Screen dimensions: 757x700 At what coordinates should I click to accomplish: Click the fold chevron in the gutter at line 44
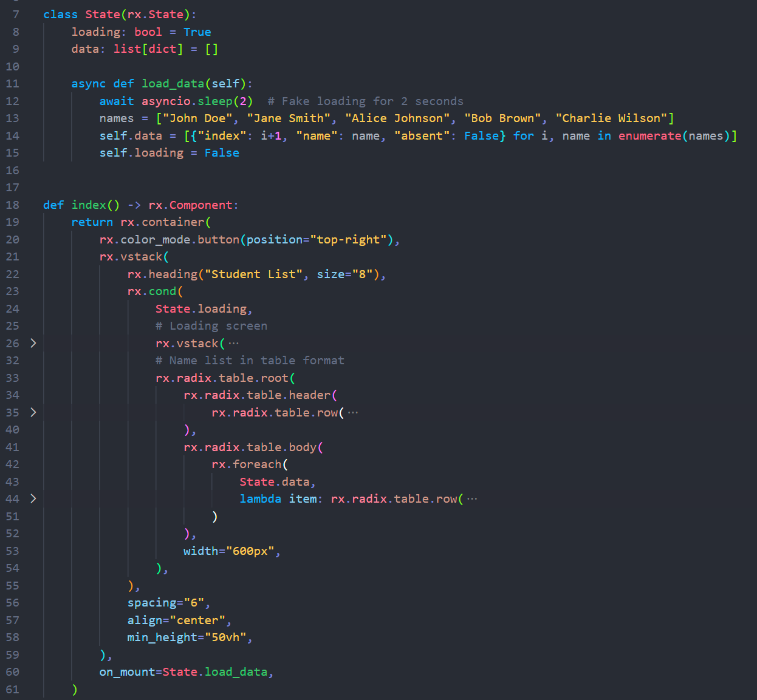coord(33,498)
